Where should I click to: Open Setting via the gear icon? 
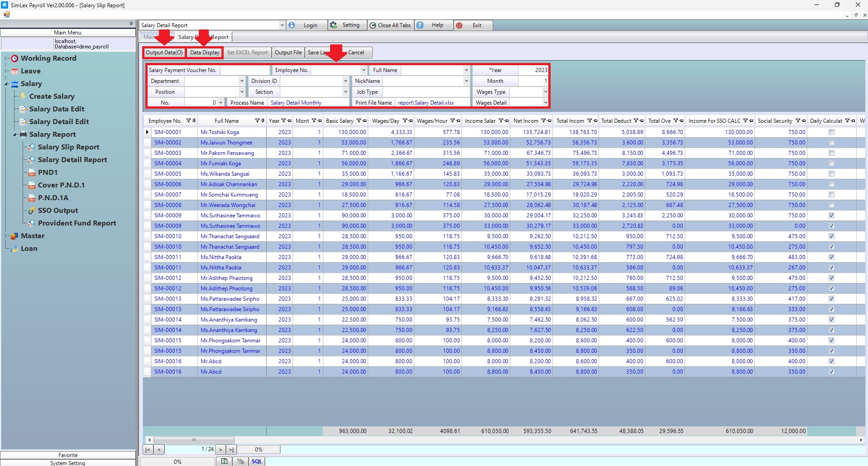tap(334, 25)
